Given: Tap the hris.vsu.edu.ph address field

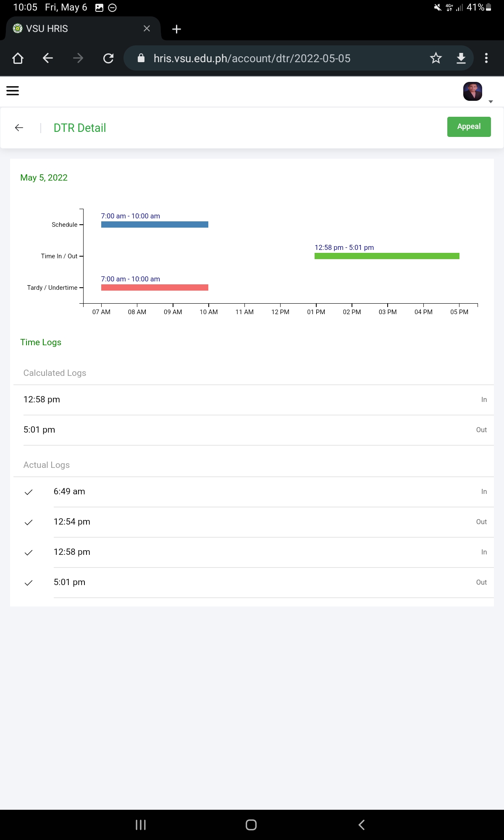Looking at the screenshot, I should click(252, 58).
